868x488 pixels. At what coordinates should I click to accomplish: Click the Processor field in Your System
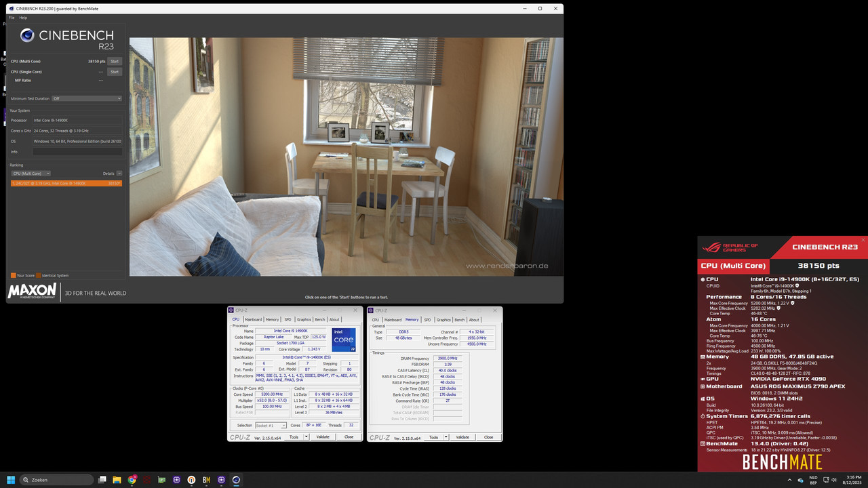coord(77,120)
